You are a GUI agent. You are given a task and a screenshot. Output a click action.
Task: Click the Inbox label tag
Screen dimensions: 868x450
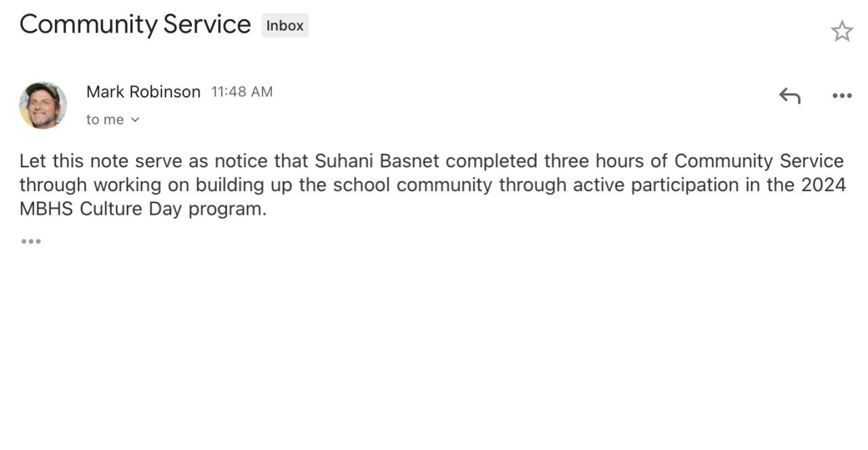(x=285, y=26)
